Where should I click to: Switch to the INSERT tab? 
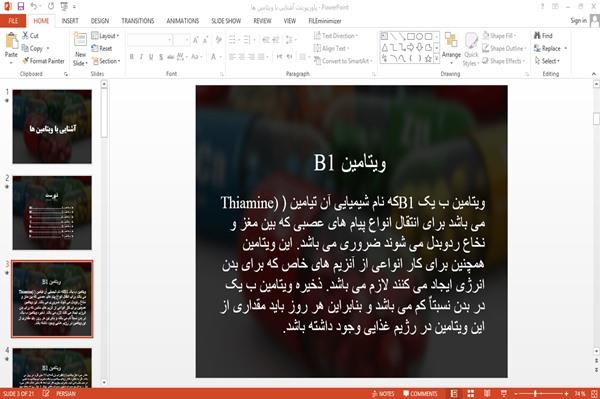click(70, 21)
